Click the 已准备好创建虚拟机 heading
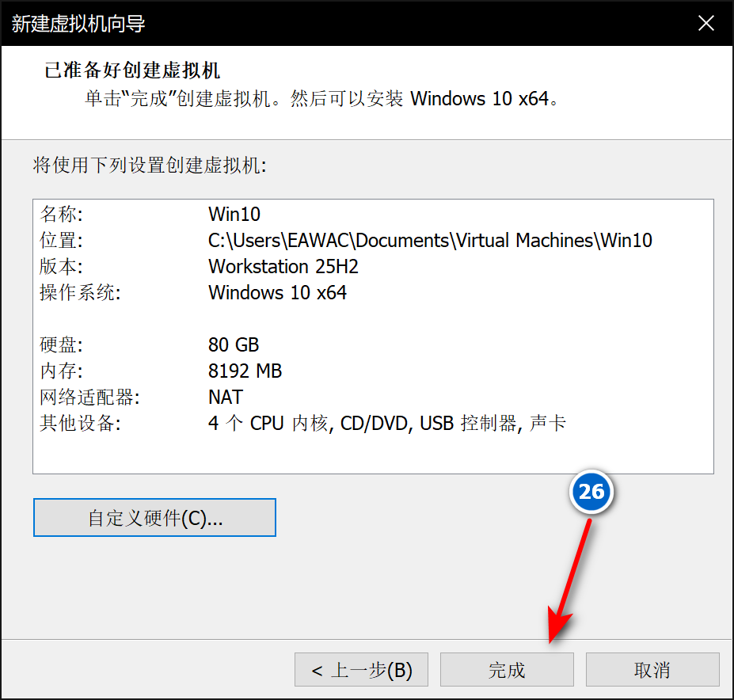This screenshot has width=734, height=700. pos(132,70)
